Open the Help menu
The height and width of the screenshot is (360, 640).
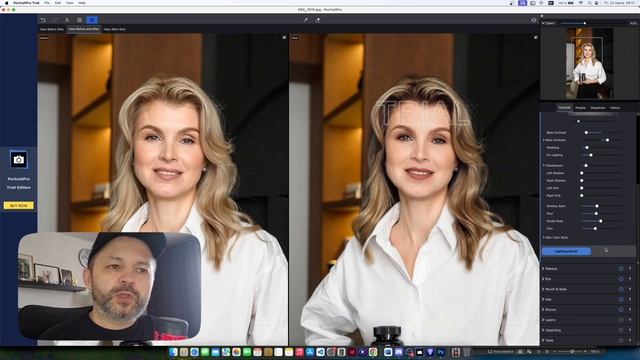point(82,3)
